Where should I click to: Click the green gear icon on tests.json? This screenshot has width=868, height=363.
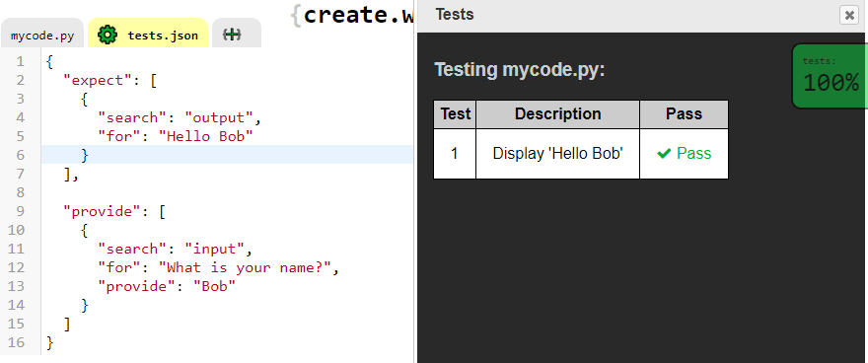tap(108, 35)
